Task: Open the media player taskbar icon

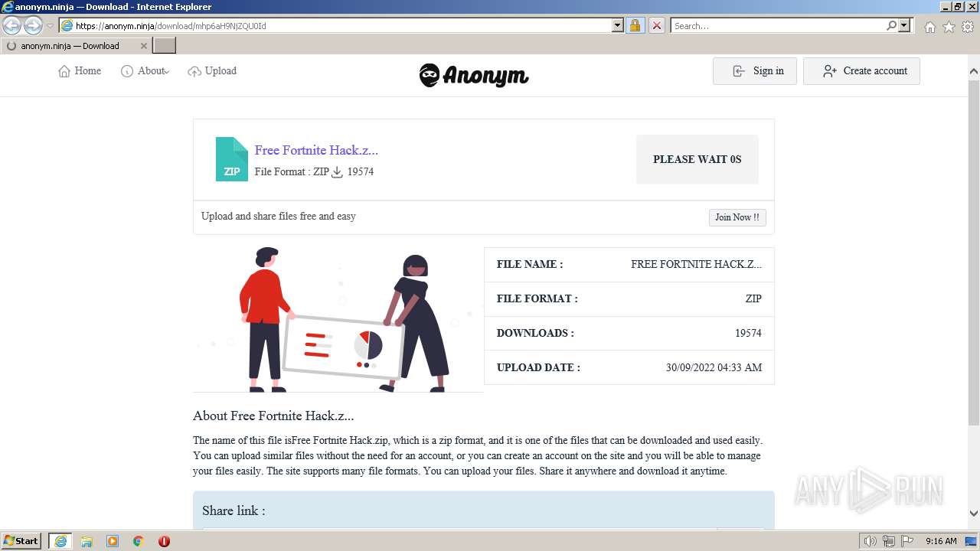Action: click(x=113, y=541)
